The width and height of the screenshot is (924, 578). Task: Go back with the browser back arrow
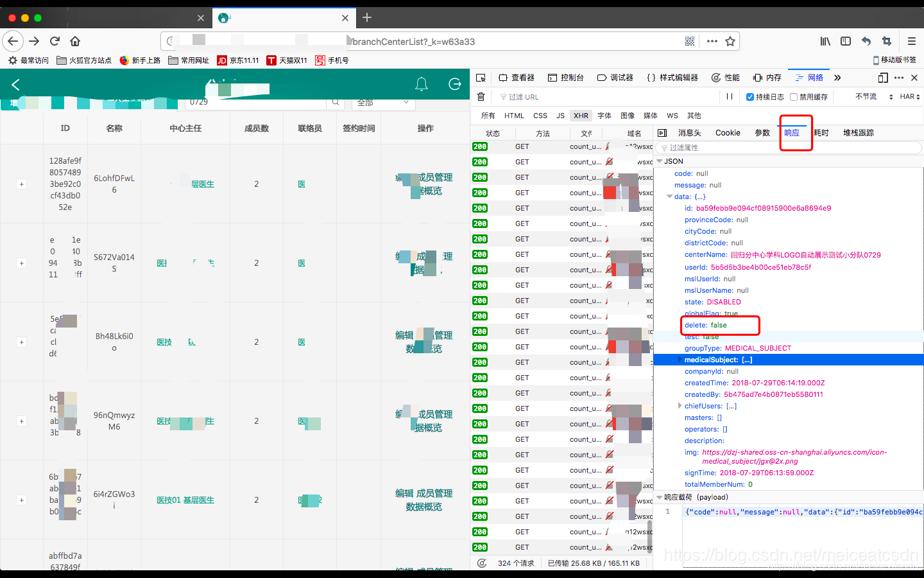pos(13,41)
